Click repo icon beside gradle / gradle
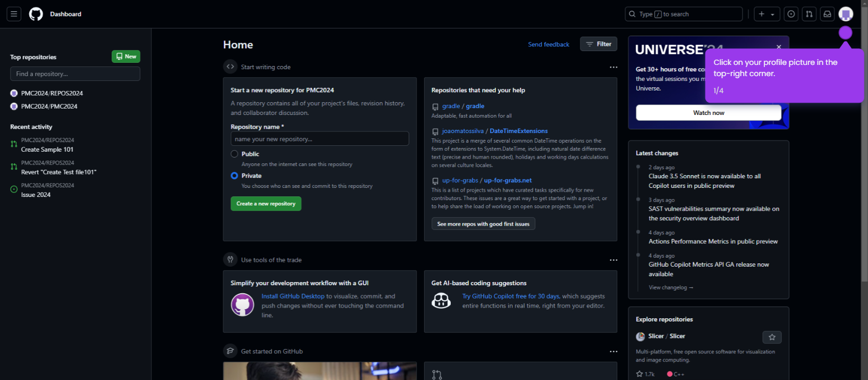 435,107
